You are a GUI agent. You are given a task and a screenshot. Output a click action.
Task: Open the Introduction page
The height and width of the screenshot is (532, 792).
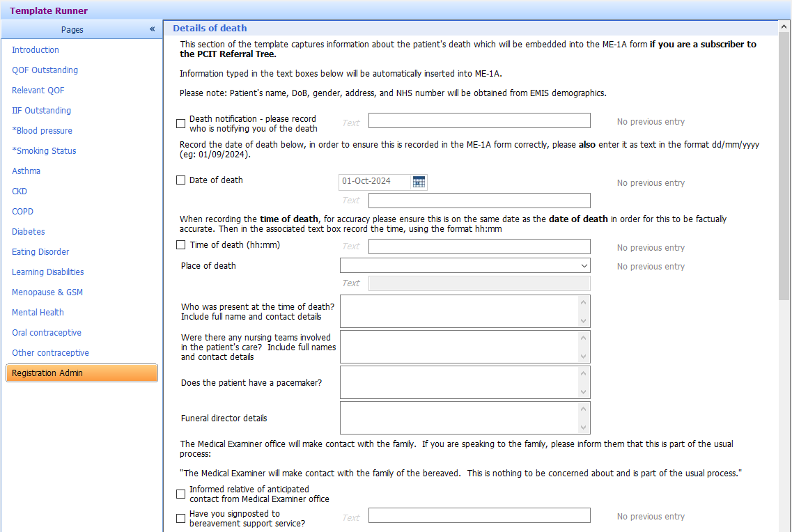click(36, 50)
